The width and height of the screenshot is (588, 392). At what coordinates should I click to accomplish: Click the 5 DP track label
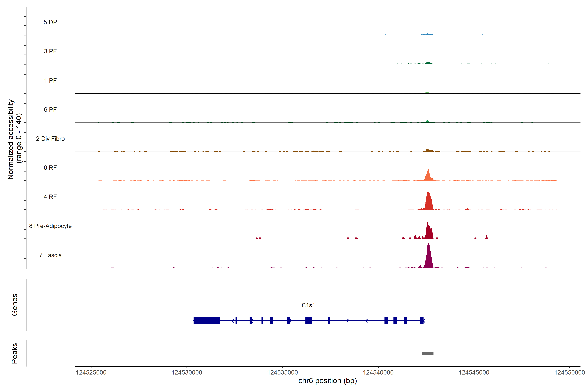click(50, 22)
